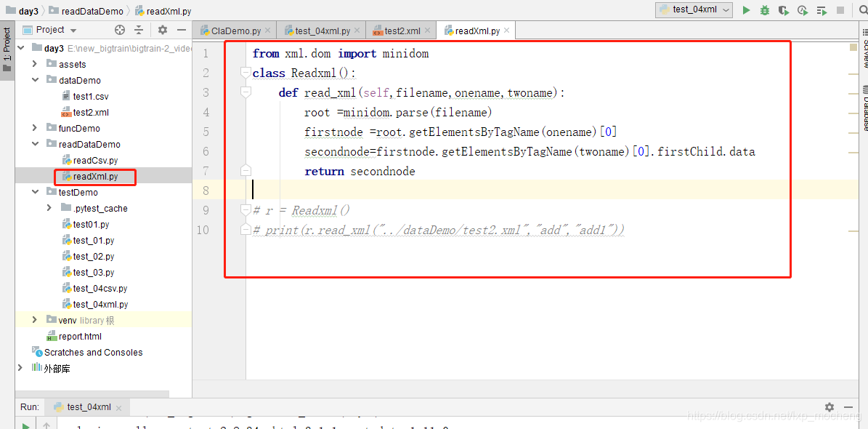
Task: Hide the Project panel with minus icon
Action: click(181, 30)
